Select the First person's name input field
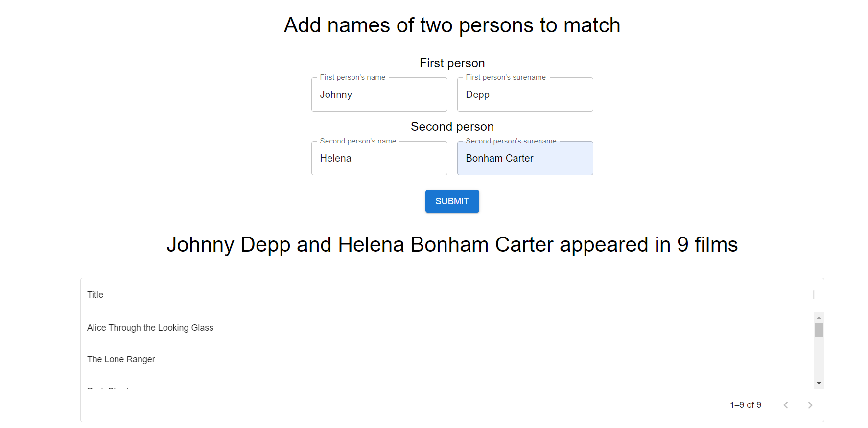The image size is (868, 428). tap(379, 95)
